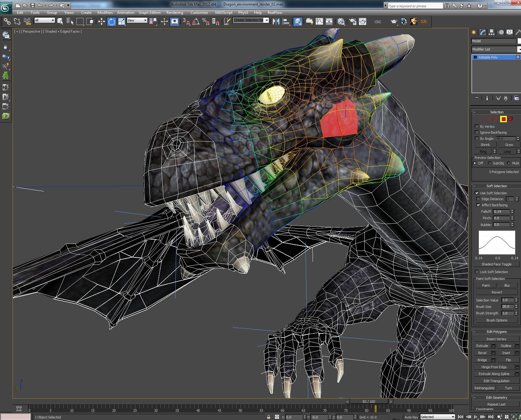Open the Material Editor icon

(x=341, y=21)
